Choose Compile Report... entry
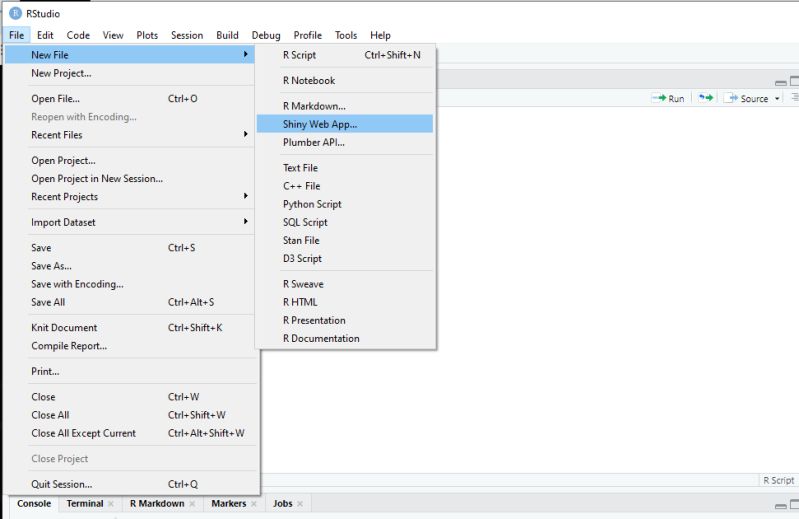The width and height of the screenshot is (799, 519). [x=129, y=346]
